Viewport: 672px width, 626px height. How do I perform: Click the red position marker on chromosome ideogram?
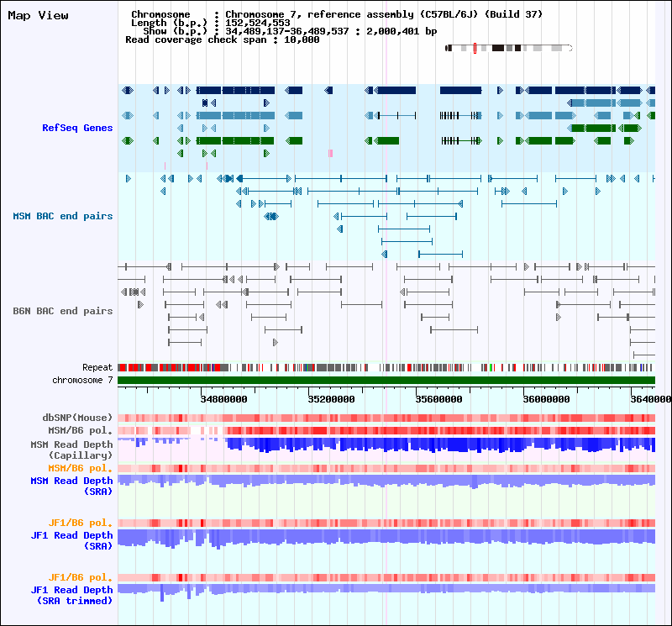pyautogui.click(x=475, y=48)
